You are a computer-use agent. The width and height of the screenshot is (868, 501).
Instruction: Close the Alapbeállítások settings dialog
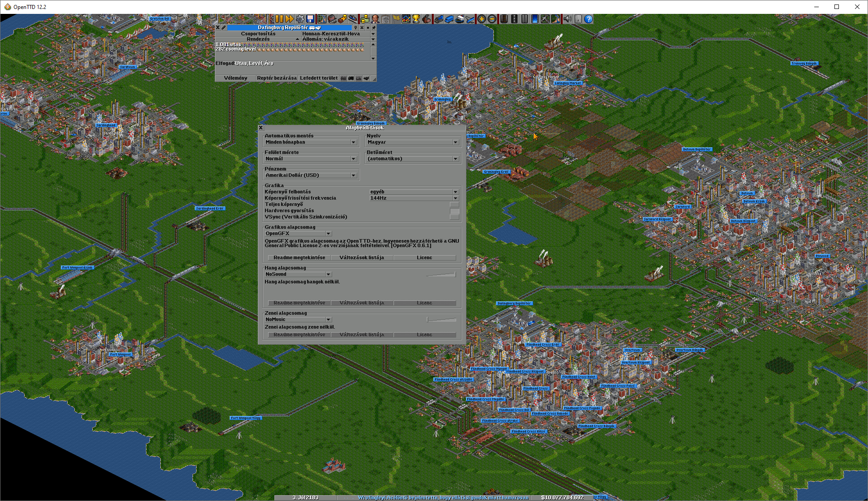point(261,128)
